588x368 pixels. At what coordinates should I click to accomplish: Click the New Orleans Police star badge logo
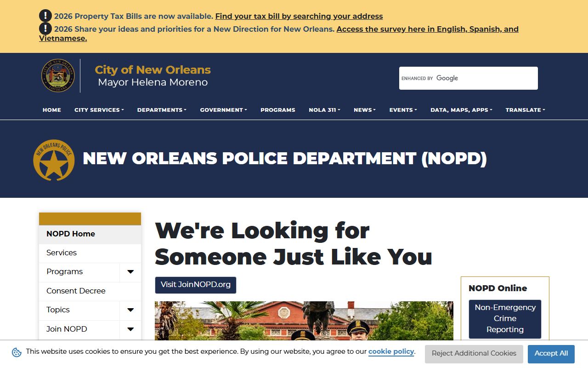click(x=54, y=160)
